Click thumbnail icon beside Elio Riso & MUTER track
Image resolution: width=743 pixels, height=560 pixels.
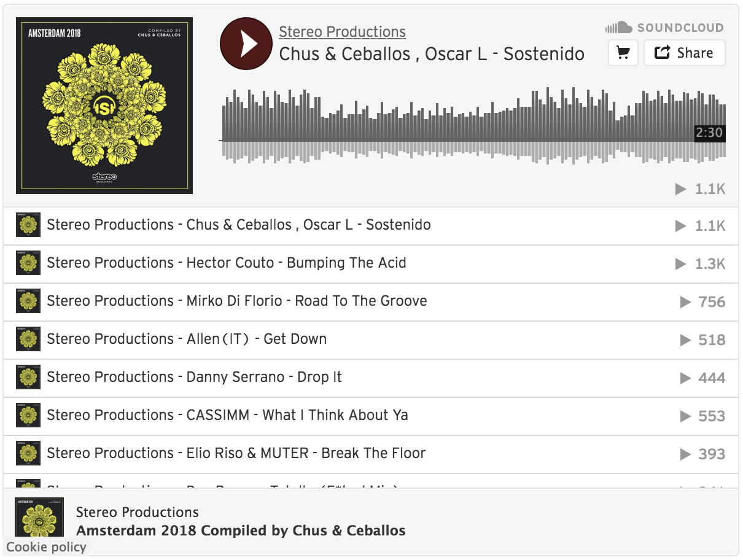pyautogui.click(x=28, y=454)
